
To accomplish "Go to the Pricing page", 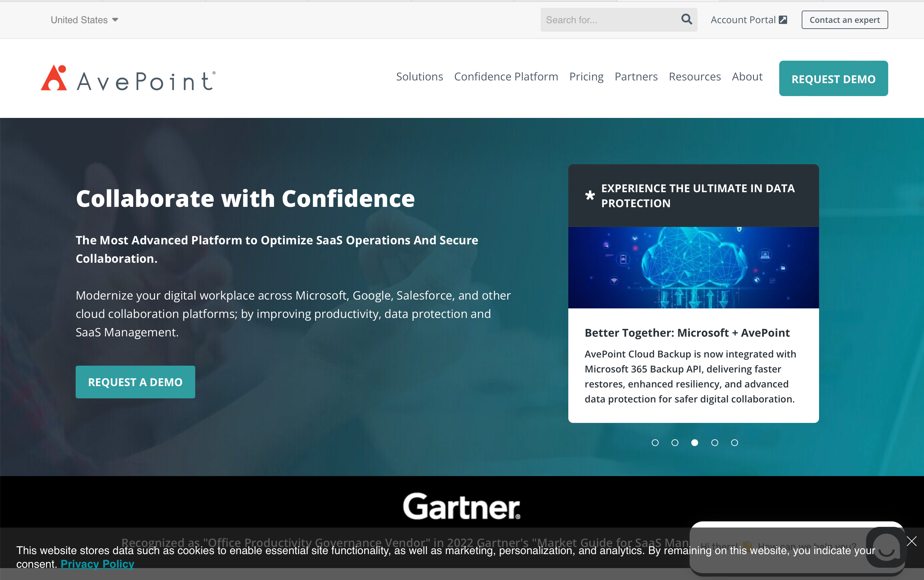I will pos(586,77).
